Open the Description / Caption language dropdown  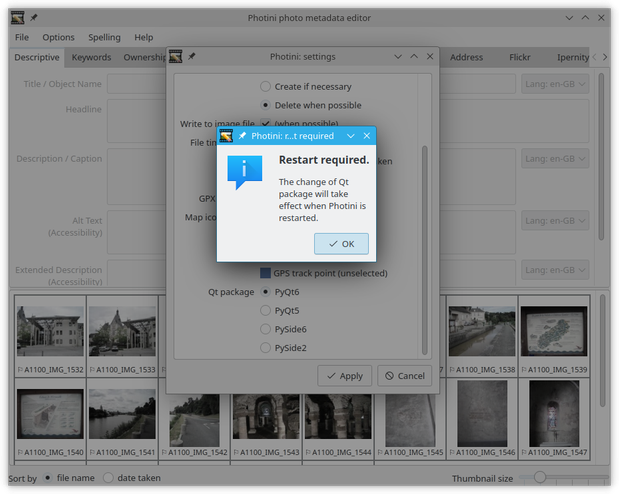tap(555, 158)
